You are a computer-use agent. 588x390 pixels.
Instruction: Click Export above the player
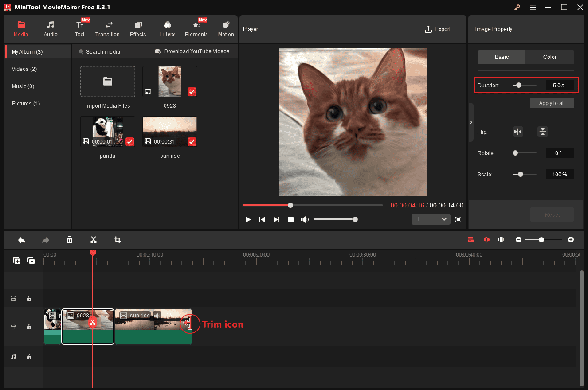[x=438, y=29]
